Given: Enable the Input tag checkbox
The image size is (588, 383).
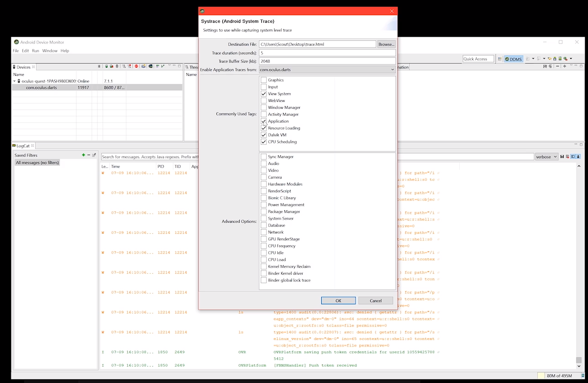Looking at the screenshot, I should click(264, 87).
